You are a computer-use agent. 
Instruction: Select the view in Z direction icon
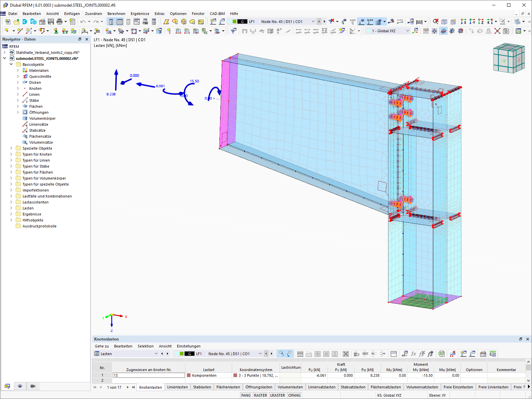(x=481, y=22)
